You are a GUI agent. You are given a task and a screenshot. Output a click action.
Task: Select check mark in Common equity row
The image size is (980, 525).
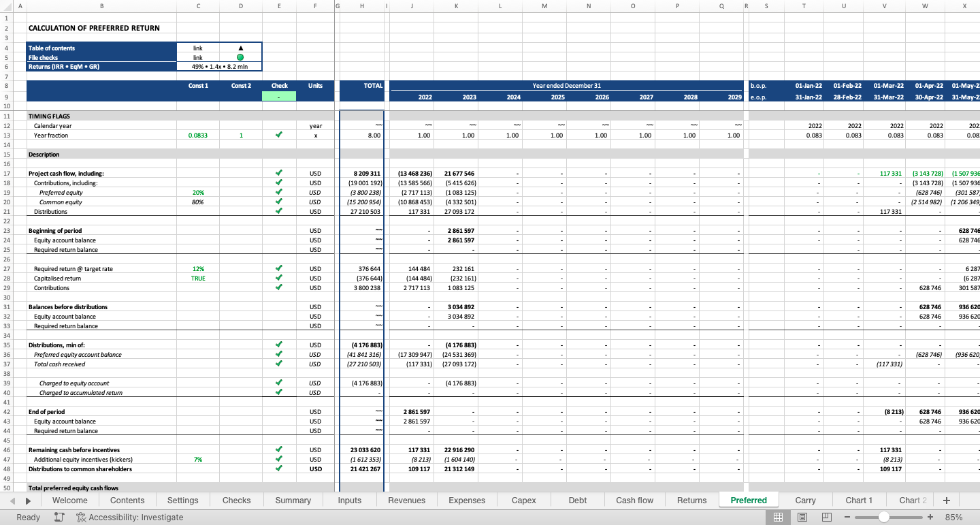(x=279, y=202)
